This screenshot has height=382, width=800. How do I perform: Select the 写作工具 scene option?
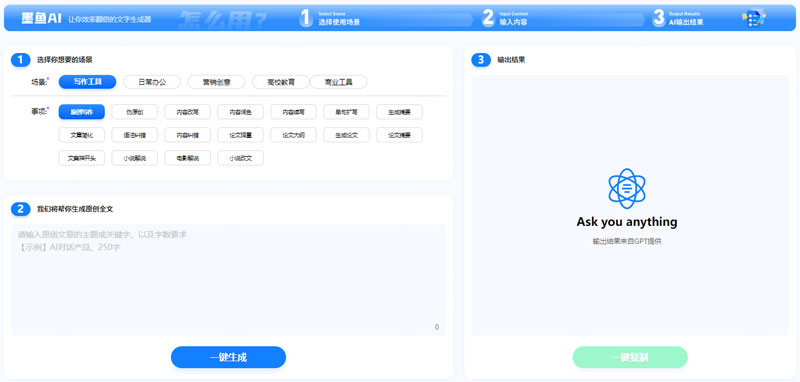[87, 82]
